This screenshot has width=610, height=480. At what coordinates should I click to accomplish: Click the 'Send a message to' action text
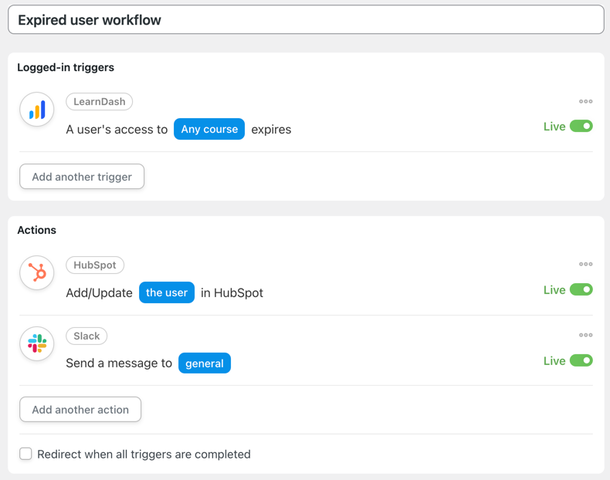click(119, 363)
